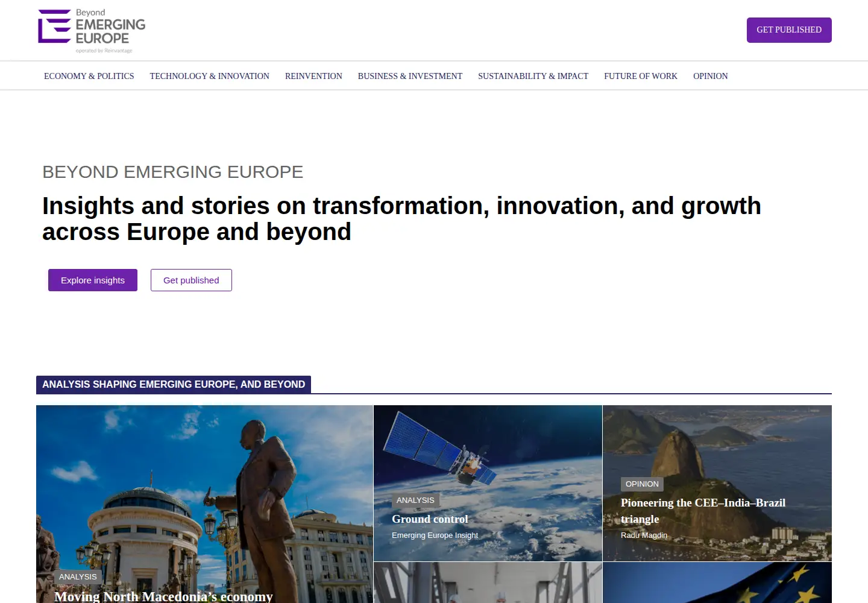Open the Emerging Europe Insight author link

point(435,535)
